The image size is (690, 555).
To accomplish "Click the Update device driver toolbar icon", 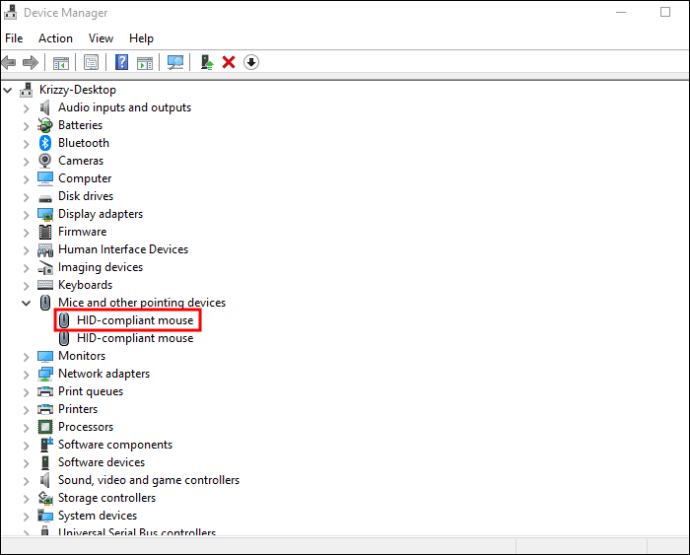I will coord(206,62).
